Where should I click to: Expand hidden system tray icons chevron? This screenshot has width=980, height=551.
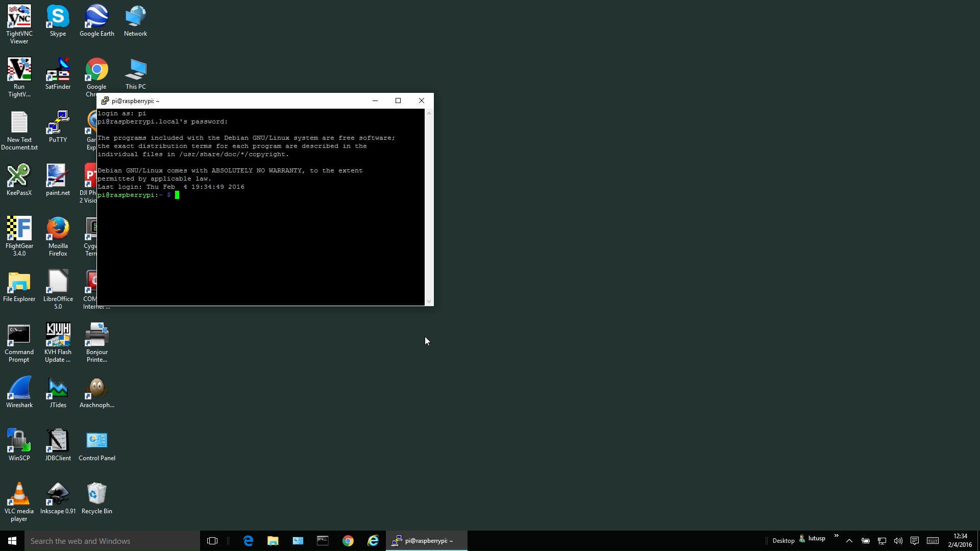(x=849, y=541)
